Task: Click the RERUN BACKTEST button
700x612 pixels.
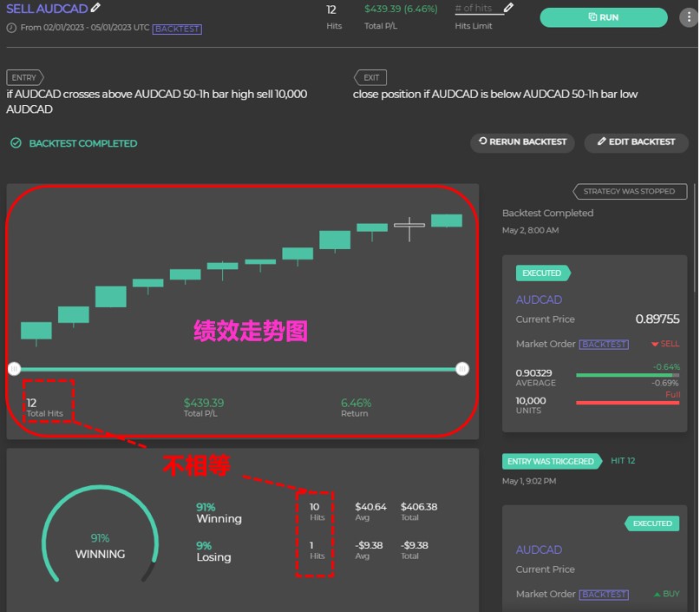Action: tap(522, 142)
